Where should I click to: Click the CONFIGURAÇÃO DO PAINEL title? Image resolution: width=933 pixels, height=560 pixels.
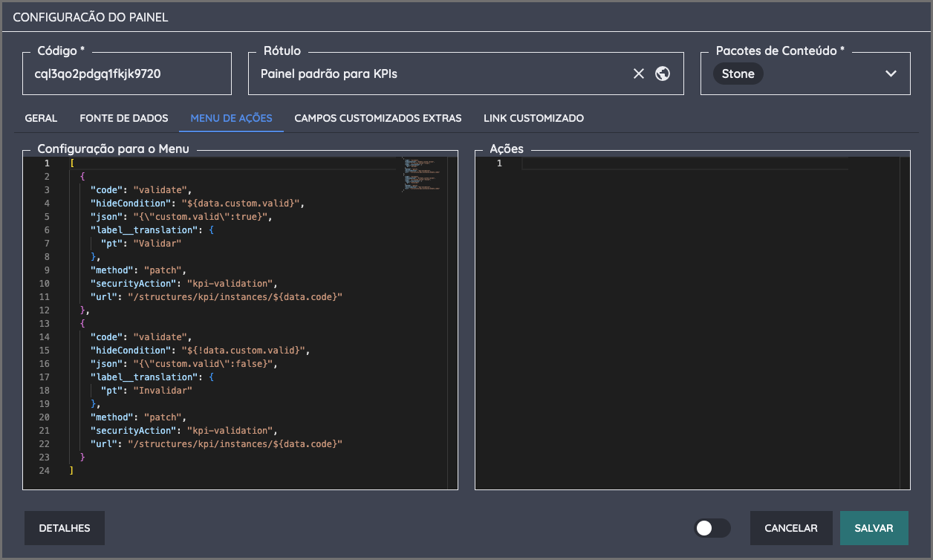pyautogui.click(x=91, y=17)
